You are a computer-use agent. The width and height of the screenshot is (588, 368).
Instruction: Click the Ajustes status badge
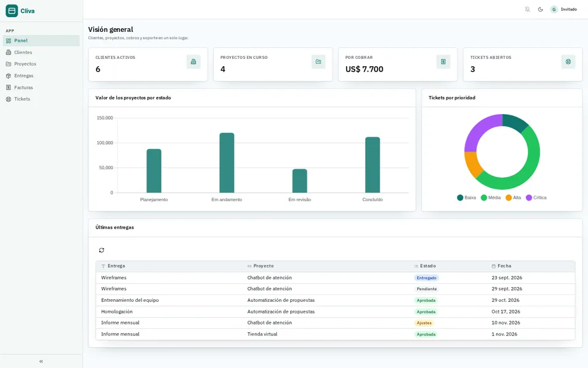tap(424, 323)
